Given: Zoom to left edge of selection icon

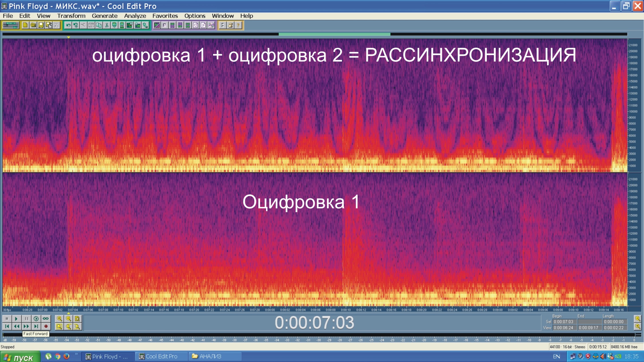Looking at the screenshot, I should pyautogui.click(x=68, y=326).
